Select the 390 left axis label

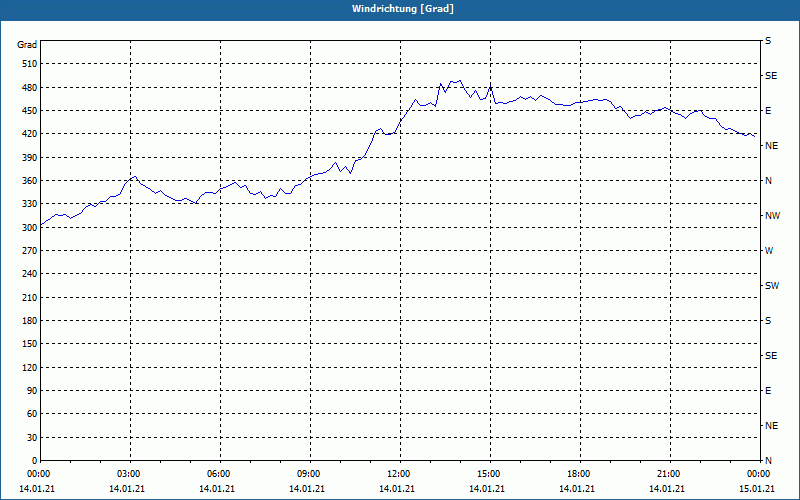30,158
